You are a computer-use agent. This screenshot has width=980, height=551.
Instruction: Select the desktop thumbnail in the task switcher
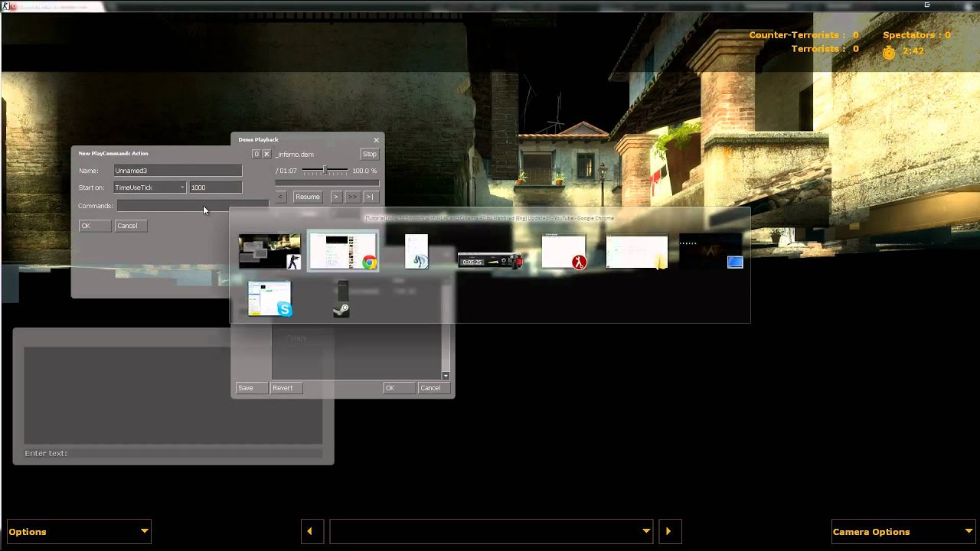pyautogui.click(x=710, y=251)
